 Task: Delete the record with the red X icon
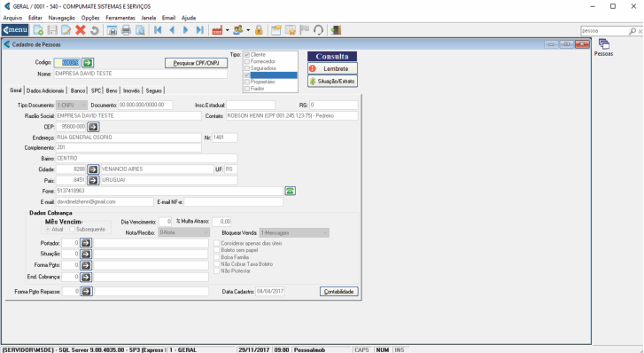tap(81, 30)
